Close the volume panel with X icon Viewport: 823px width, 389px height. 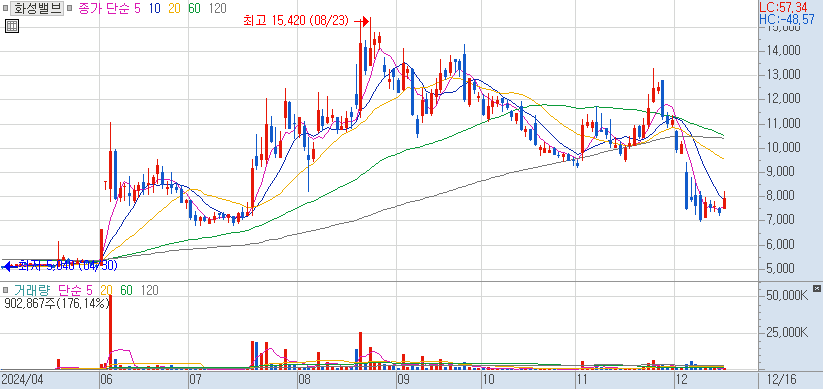click(x=817, y=289)
